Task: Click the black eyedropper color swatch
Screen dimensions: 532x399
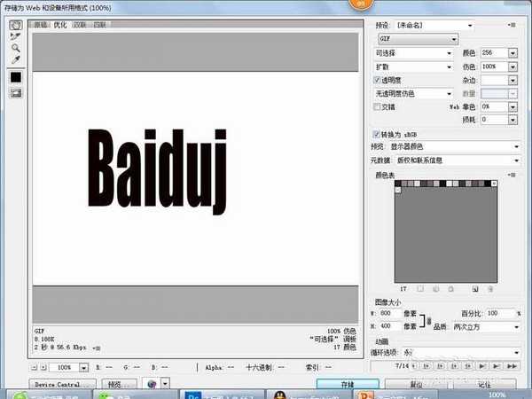Action: [x=16, y=77]
